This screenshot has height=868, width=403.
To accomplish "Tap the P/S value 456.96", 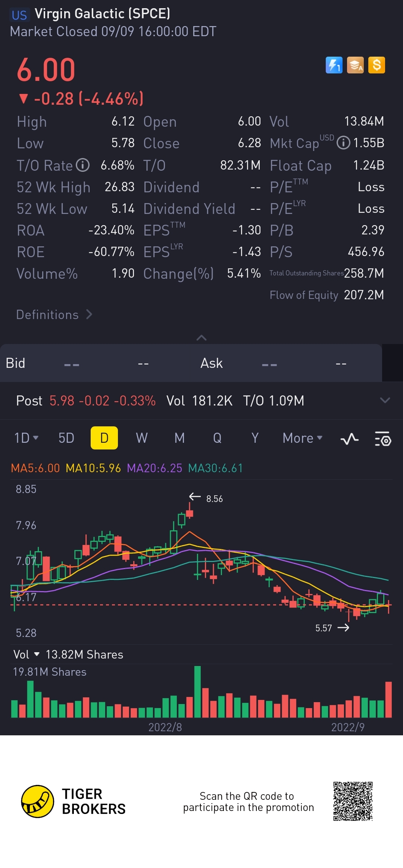I will (x=366, y=252).
